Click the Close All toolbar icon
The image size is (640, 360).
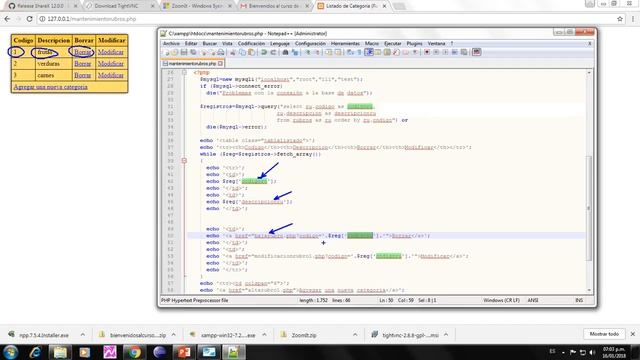(213, 52)
